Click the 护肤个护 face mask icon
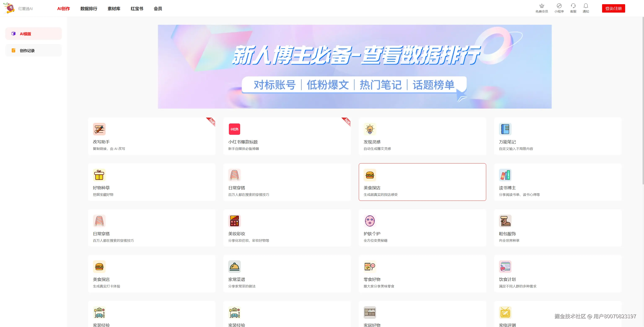 pos(370,221)
